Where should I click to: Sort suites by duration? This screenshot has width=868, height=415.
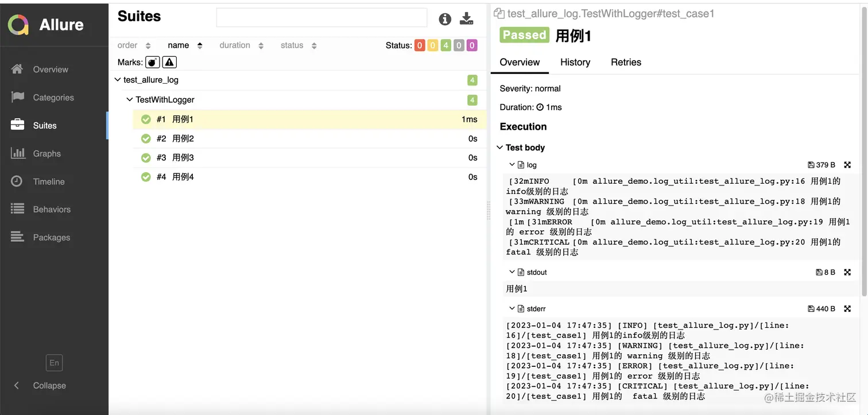click(x=241, y=45)
